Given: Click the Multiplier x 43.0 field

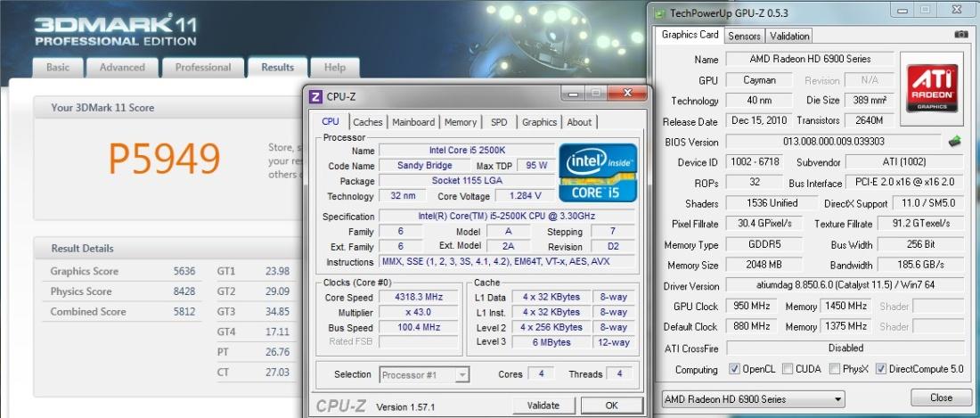Looking at the screenshot, I should [x=418, y=313].
